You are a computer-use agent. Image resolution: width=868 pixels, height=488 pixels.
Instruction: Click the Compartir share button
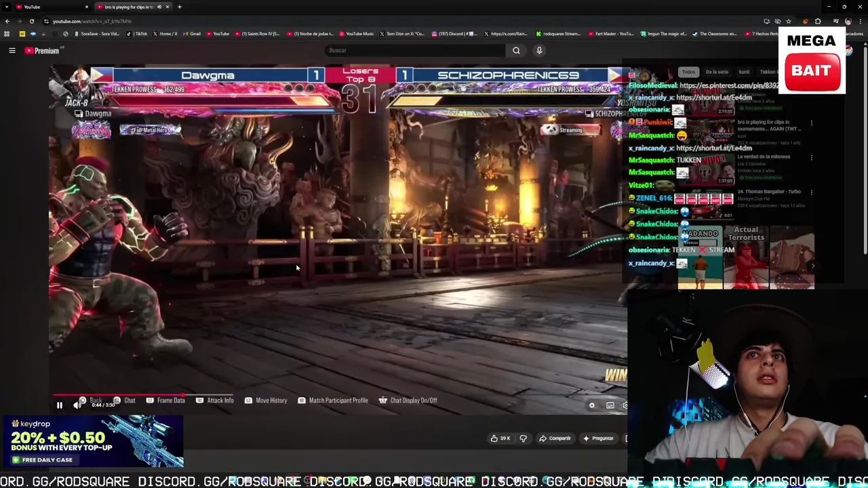[x=555, y=439]
